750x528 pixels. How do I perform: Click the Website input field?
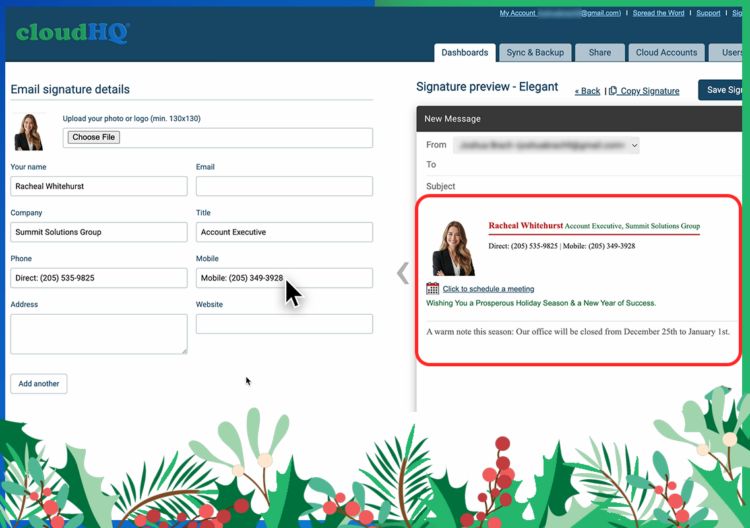coord(284,323)
